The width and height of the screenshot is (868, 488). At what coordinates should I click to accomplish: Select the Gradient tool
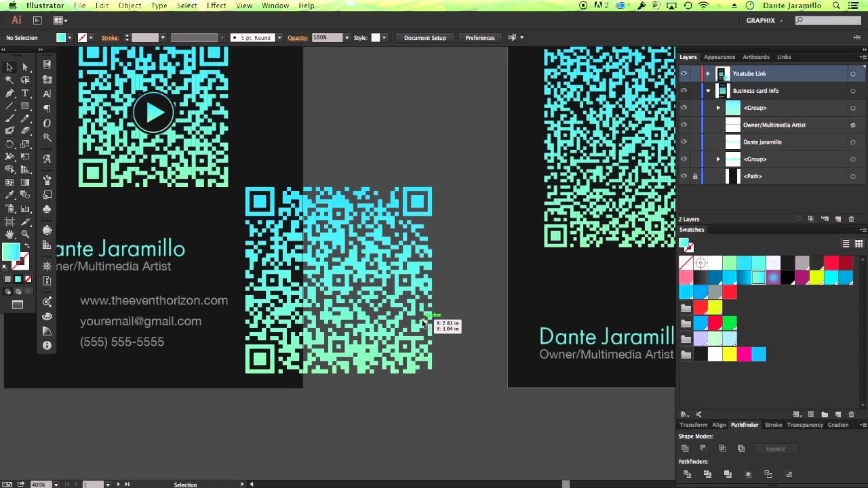[25, 182]
